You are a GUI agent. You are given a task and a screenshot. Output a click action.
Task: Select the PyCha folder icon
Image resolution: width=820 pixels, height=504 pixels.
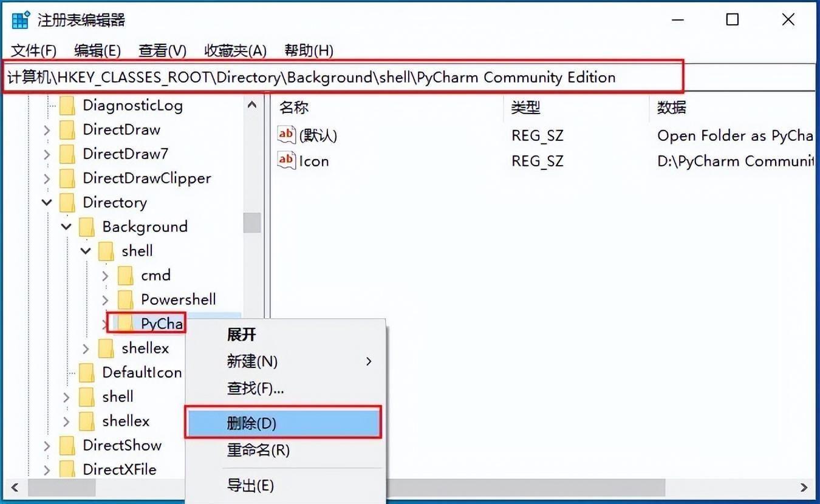tap(126, 324)
